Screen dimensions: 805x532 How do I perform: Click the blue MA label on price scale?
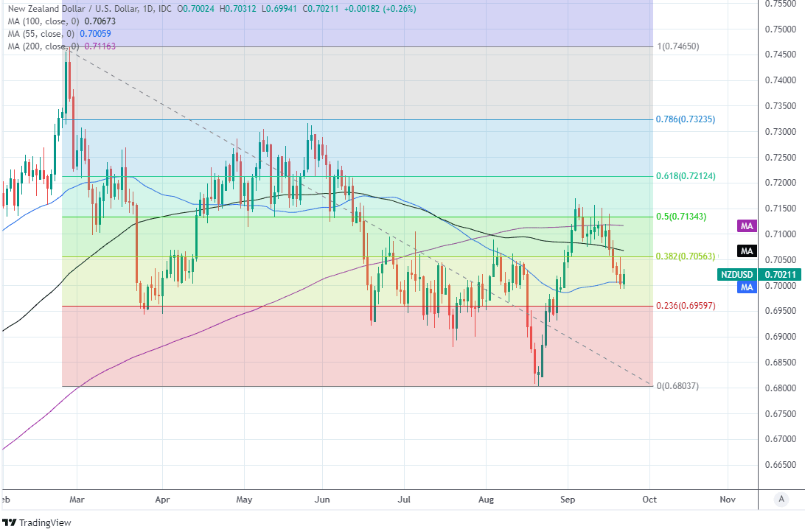[747, 287]
